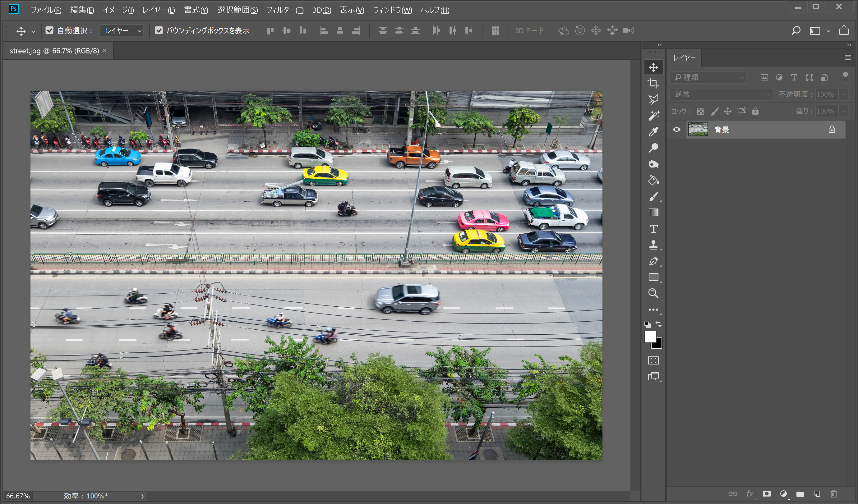The width and height of the screenshot is (858, 504).
Task: Select the Eyedropper tool
Action: 653,132
